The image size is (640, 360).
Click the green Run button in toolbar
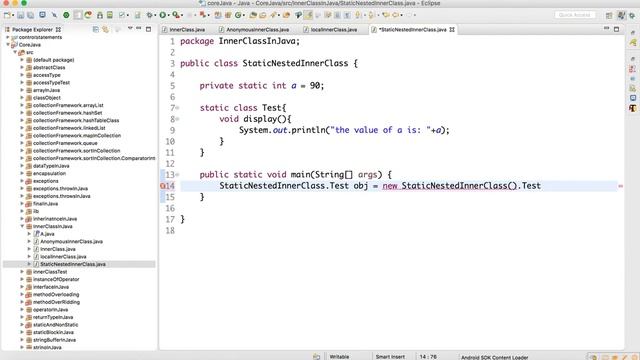click(163, 15)
